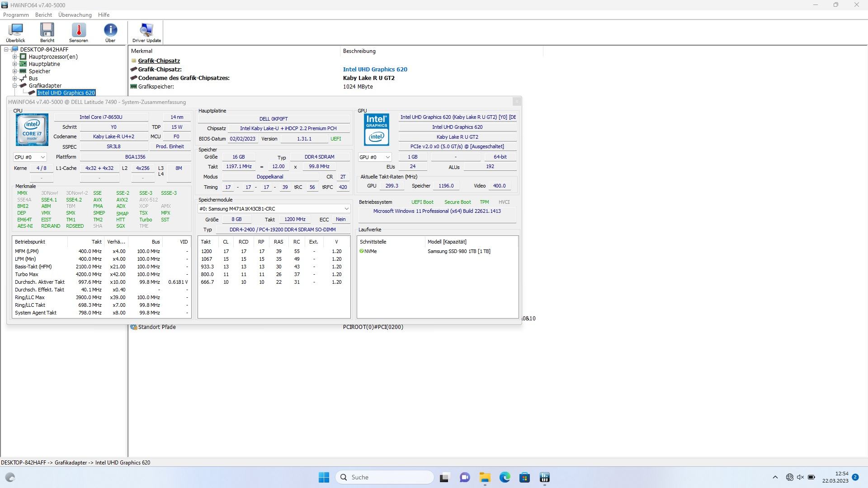Click the BIOS-Datum 02/02/2023 field

pyautogui.click(x=242, y=139)
